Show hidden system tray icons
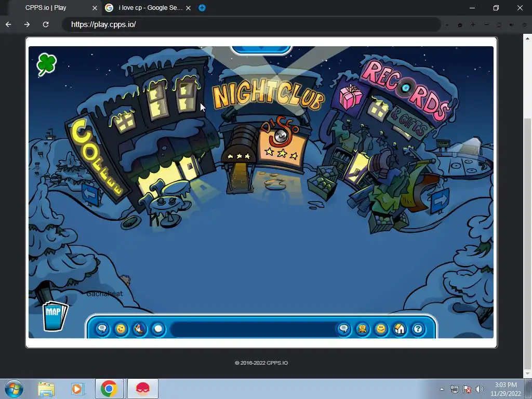The image size is (532, 399). coord(442,389)
